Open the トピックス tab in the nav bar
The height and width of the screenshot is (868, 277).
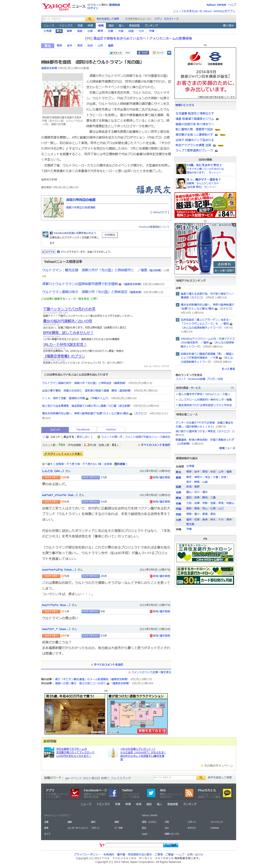[x=66, y=26]
